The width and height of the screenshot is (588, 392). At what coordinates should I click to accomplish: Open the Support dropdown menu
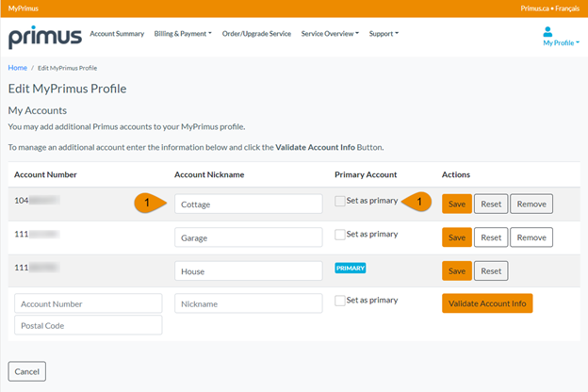click(384, 34)
